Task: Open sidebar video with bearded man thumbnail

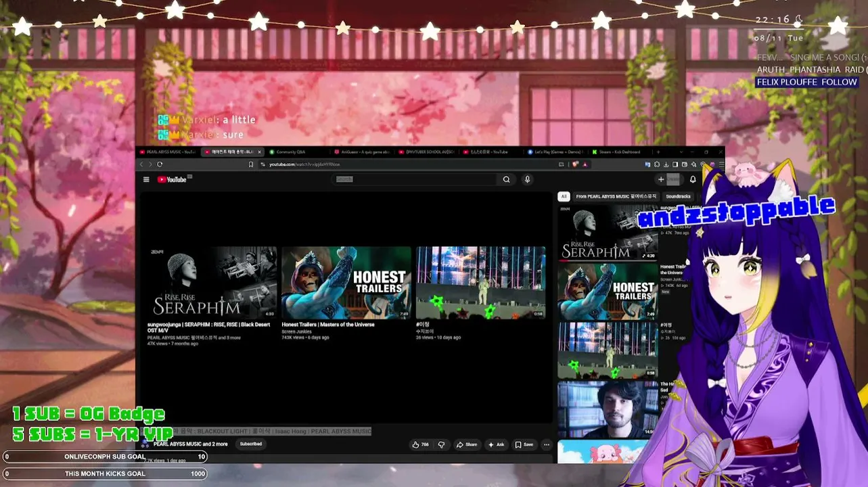Action: click(x=608, y=408)
